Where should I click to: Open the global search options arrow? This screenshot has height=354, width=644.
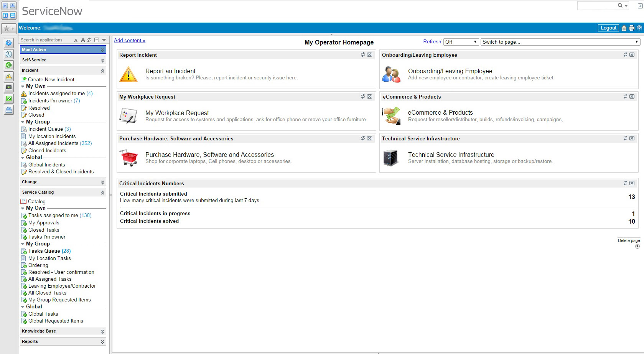click(626, 6)
